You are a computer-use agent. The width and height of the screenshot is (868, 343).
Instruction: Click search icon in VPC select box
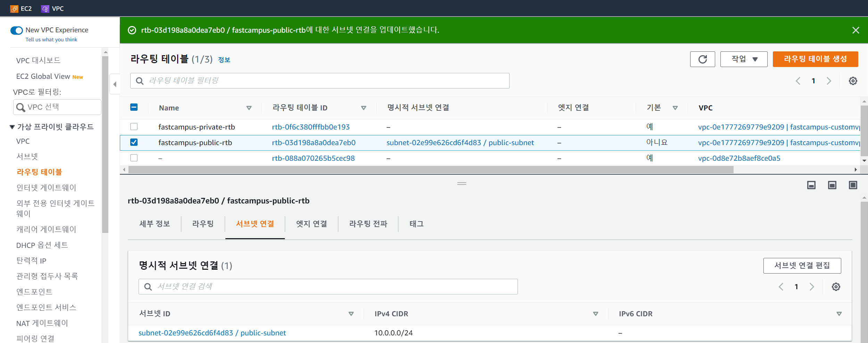21,107
